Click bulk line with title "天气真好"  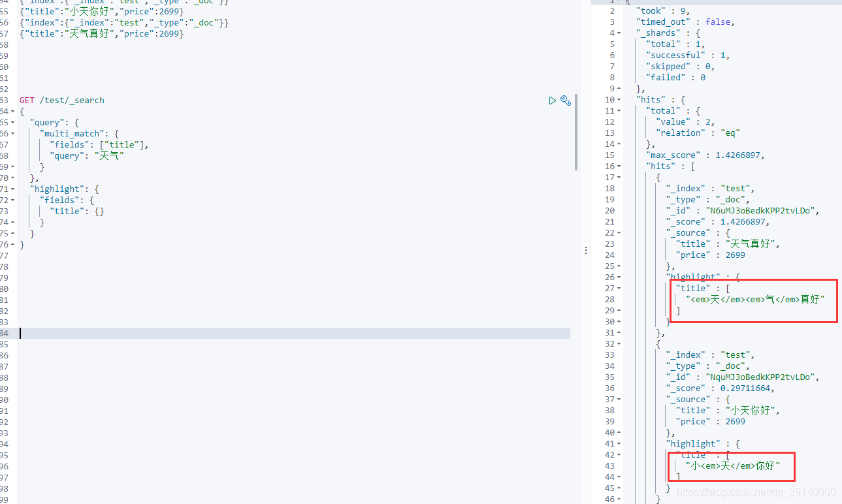point(102,34)
